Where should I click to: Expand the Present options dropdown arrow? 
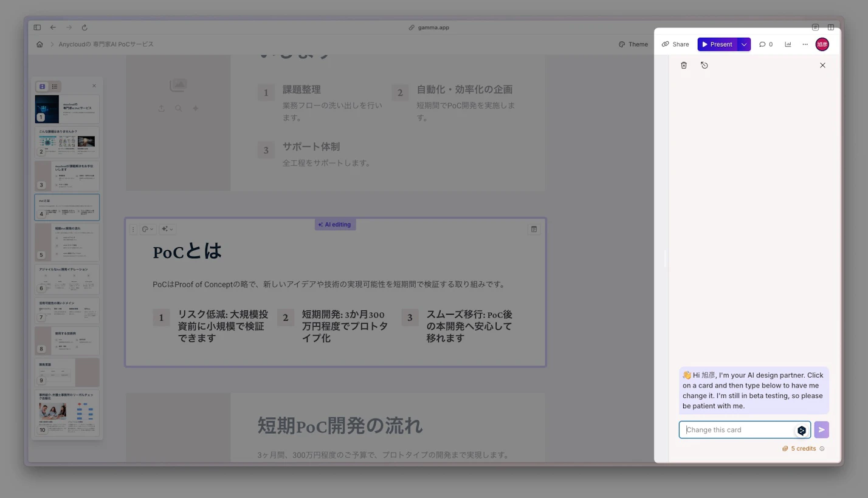coord(744,44)
